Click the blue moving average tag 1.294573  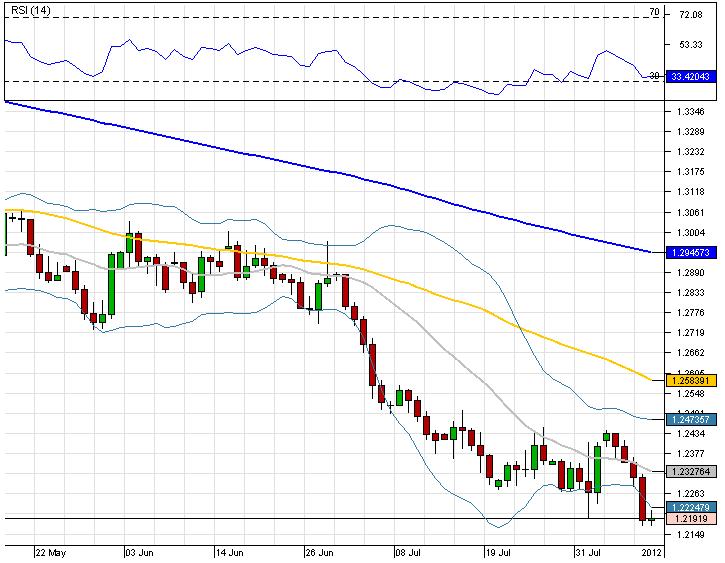point(687,252)
